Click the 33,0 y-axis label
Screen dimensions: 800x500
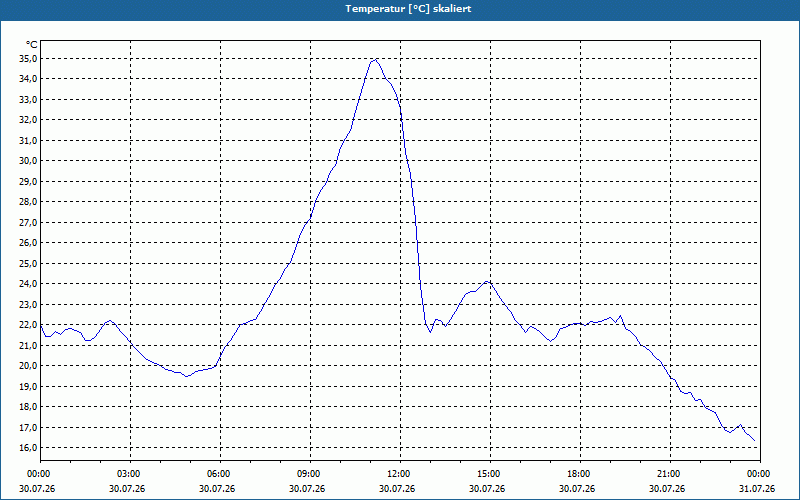28,99
